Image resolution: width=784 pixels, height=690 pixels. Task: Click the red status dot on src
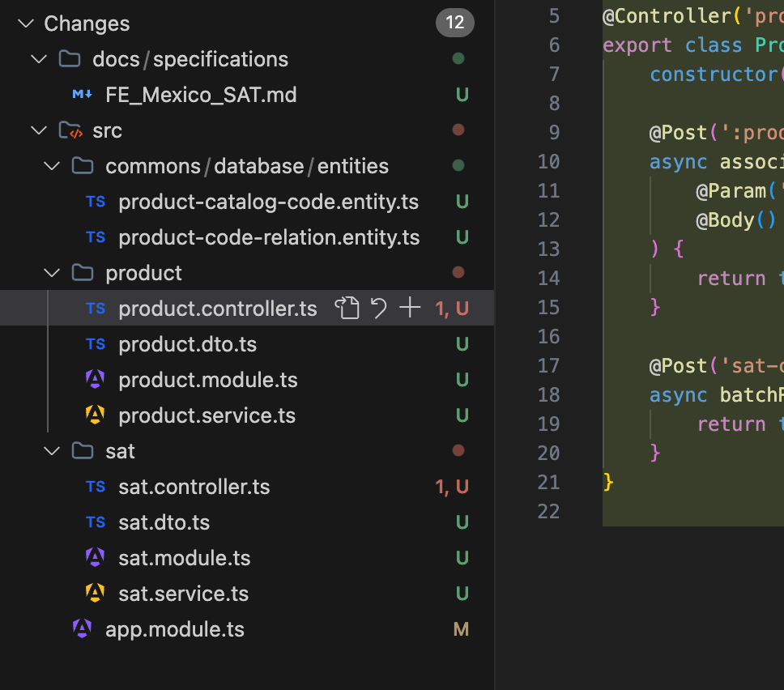(458, 130)
